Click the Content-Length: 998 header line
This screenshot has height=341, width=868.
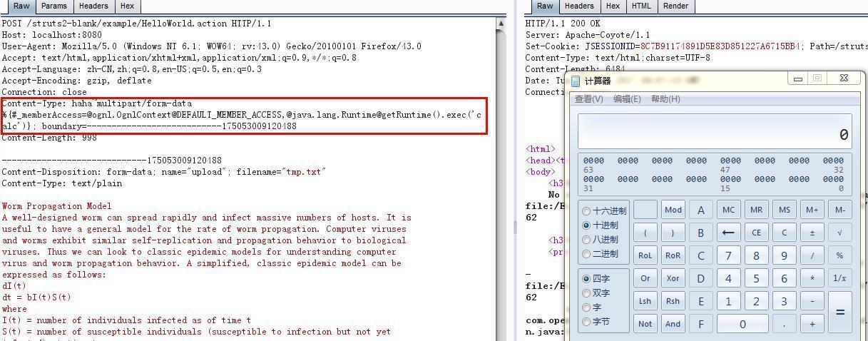[49, 138]
